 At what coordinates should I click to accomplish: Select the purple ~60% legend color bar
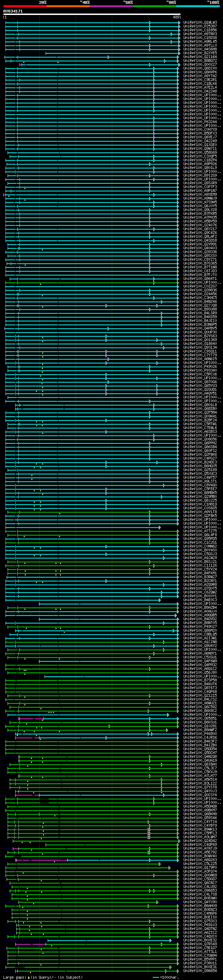click(111, 6)
